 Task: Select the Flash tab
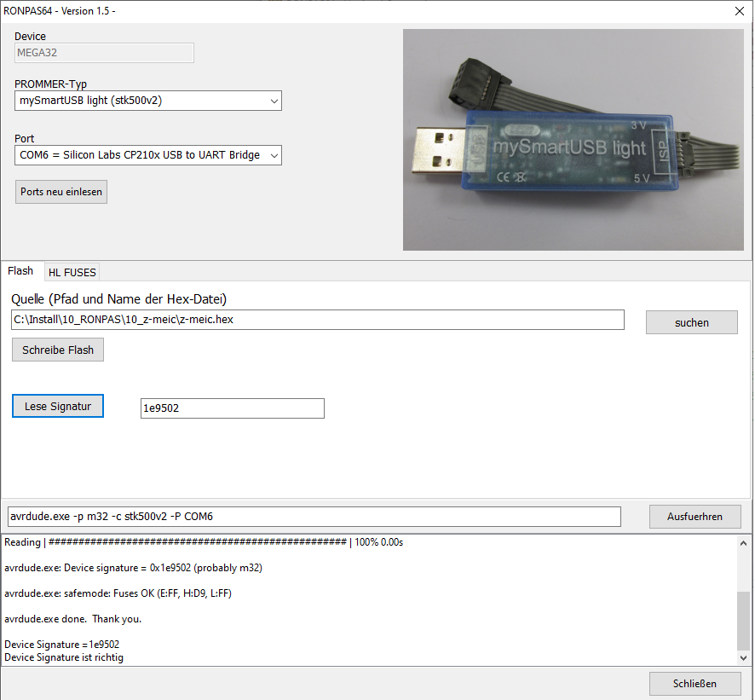click(20, 271)
